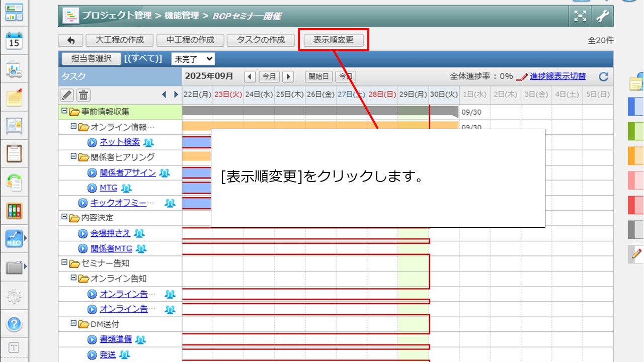Click プロジェクト管理 in the breadcrumb
The image size is (644, 362).
116,16
